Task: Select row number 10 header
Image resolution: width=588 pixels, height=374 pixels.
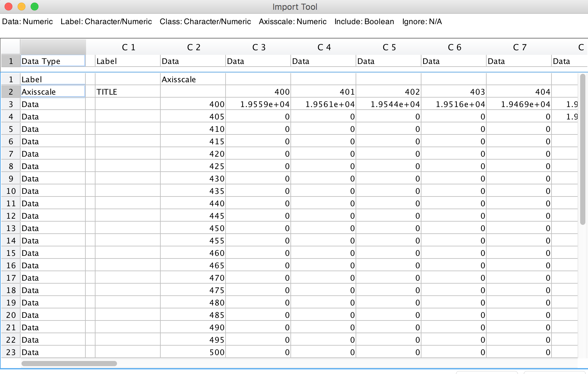Action: pos(11,191)
